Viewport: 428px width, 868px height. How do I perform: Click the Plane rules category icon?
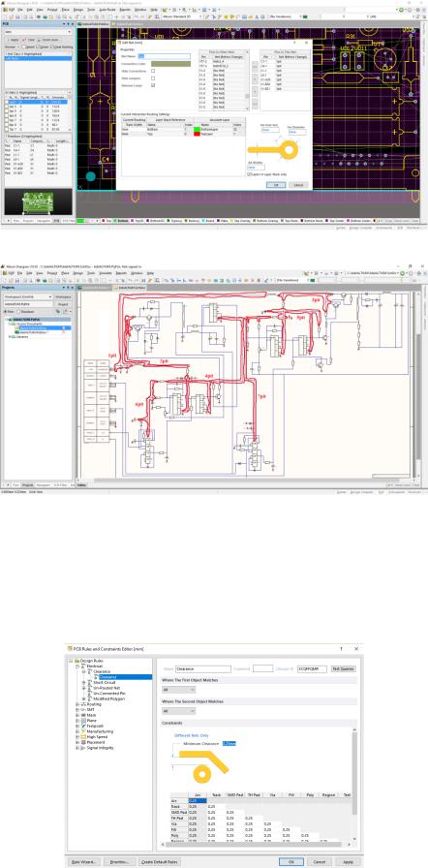click(x=83, y=720)
